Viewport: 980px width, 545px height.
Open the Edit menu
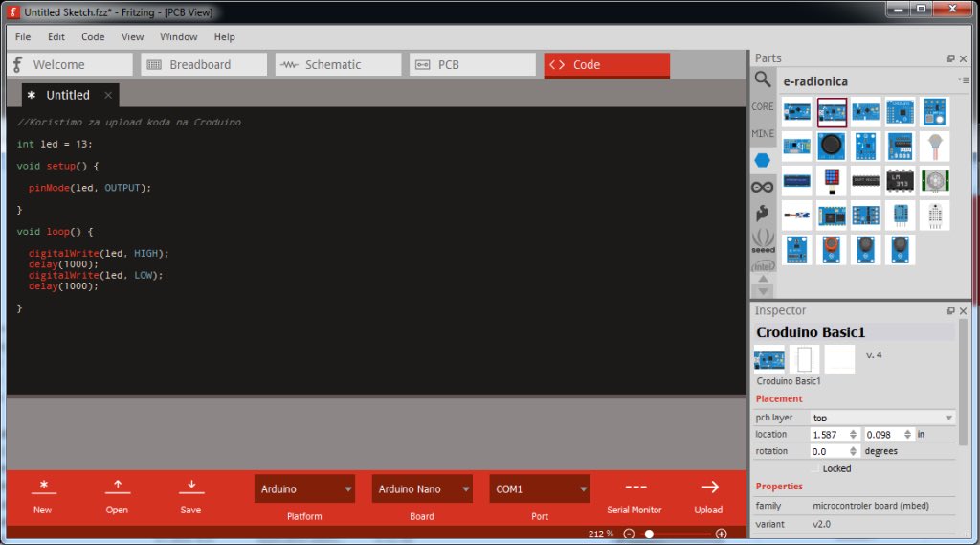[x=56, y=37]
